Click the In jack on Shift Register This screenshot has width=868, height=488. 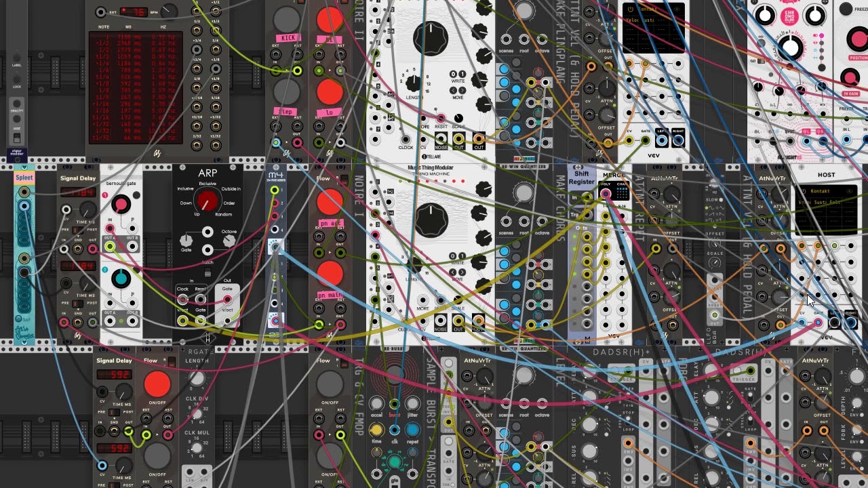click(587, 198)
